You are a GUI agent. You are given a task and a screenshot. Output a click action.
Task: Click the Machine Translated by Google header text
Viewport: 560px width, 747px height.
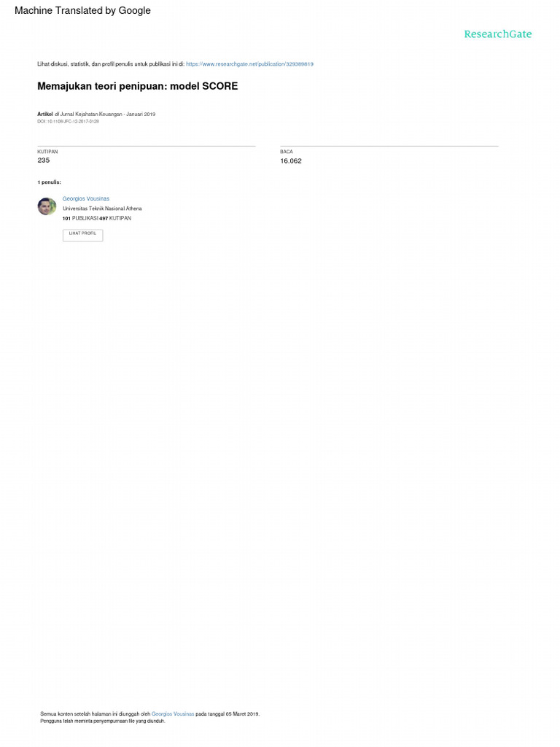pyautogui.click(x=82, y=10)
